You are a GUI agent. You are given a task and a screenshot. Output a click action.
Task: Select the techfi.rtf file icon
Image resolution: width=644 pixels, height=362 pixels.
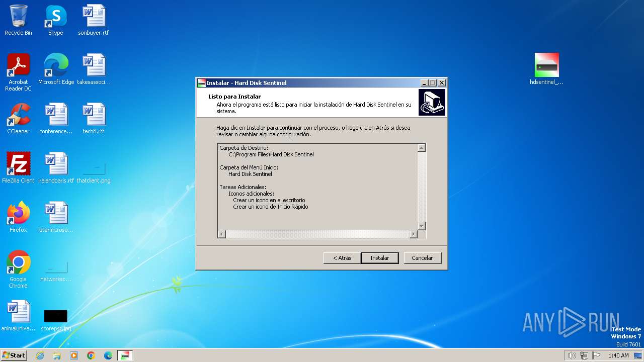94,119
